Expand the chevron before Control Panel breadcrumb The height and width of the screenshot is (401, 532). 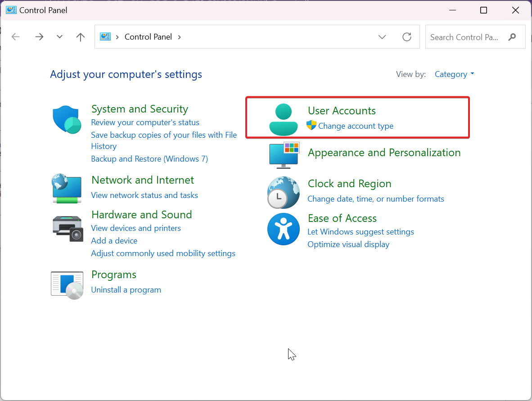click(x=117, y=37)
